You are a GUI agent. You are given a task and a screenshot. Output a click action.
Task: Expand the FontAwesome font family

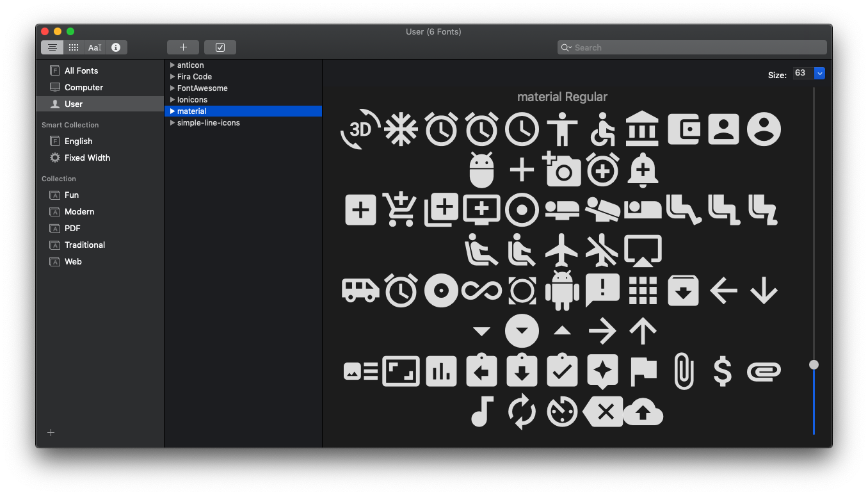(172, 88)
